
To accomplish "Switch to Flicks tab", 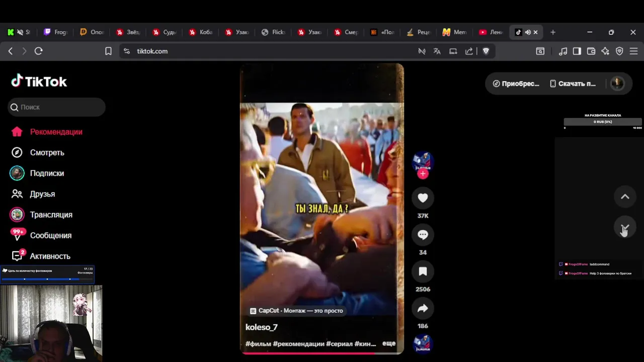I will (x=273, y=32).
